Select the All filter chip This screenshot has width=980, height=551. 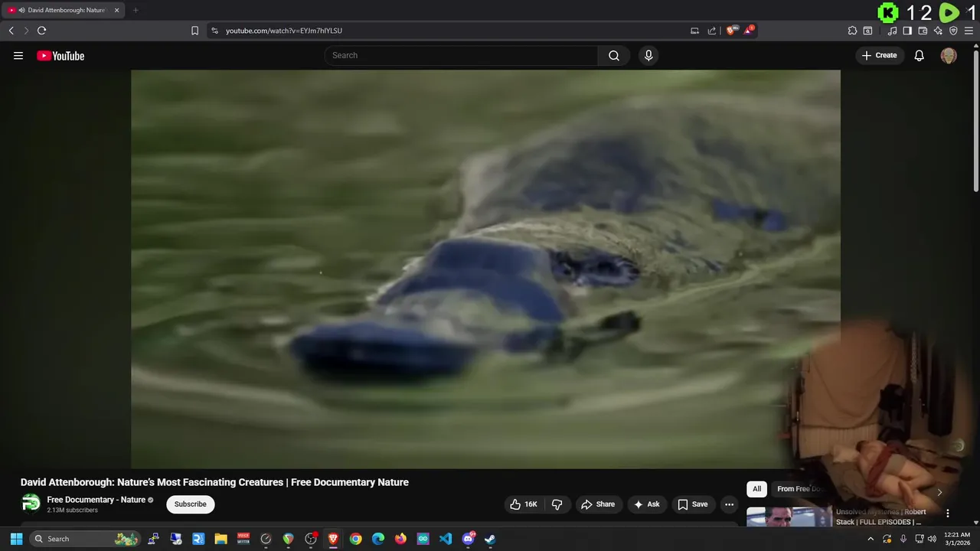coord(756,489)
